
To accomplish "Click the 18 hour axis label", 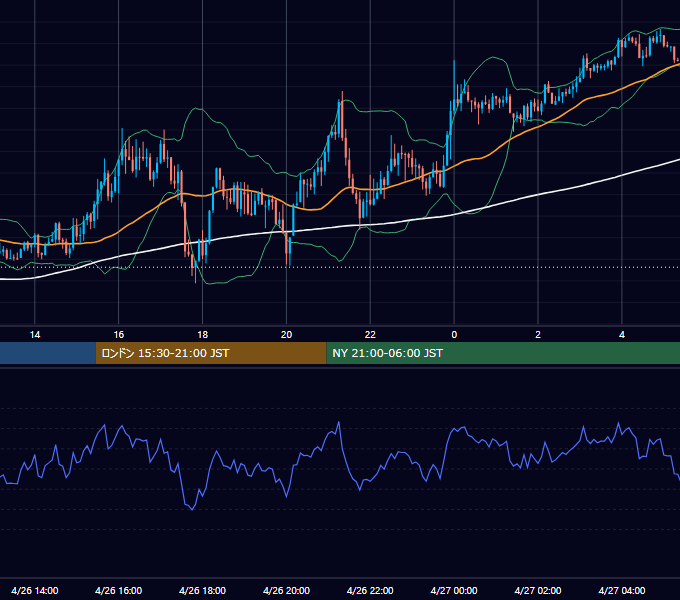I will point(203,335).
